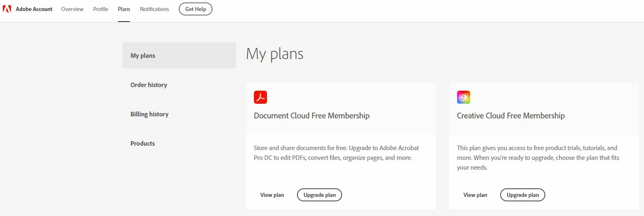Open the Notifications tab
Image resolution: width=644 pixels, height=216 pixels.
[154, 9]
